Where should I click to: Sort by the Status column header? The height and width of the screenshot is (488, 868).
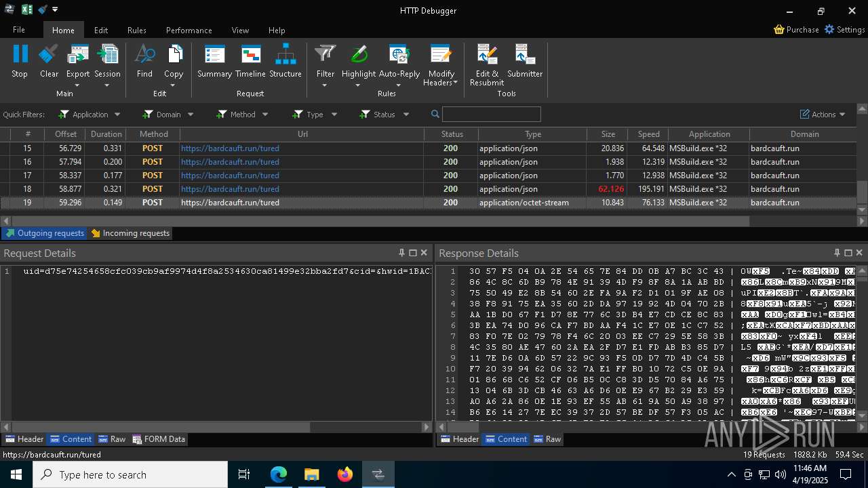pos(452,134)
